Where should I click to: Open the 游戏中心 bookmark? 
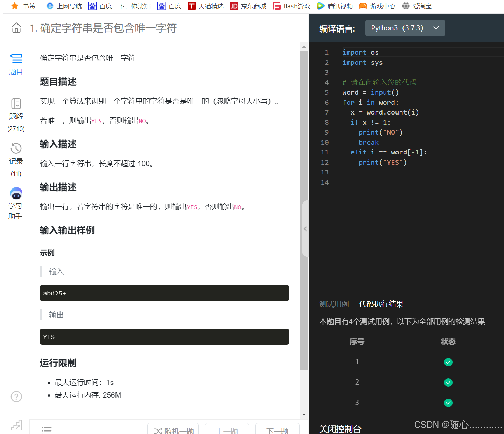coord(377,6)
